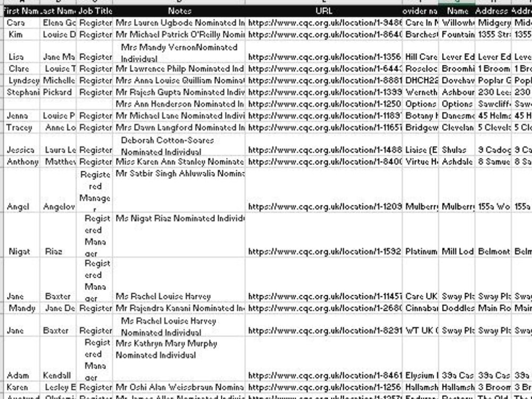
Task: Select the first name cell Lisa
Action: pyautogui.click(x=22, y=52)
